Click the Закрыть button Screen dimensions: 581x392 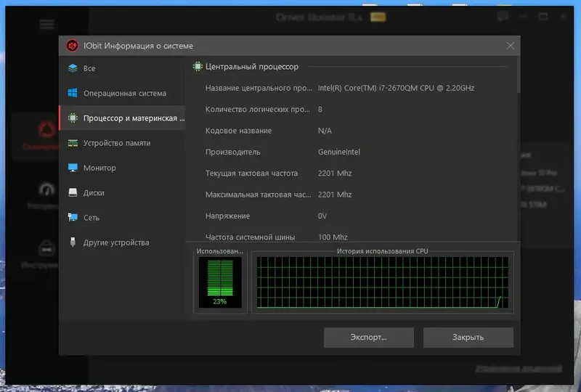tap(468, 337)
